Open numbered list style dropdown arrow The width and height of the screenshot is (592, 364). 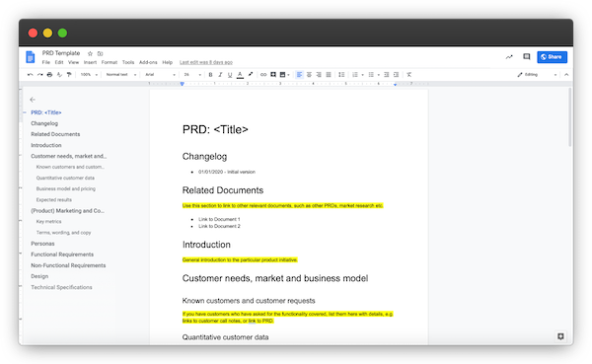362,75
